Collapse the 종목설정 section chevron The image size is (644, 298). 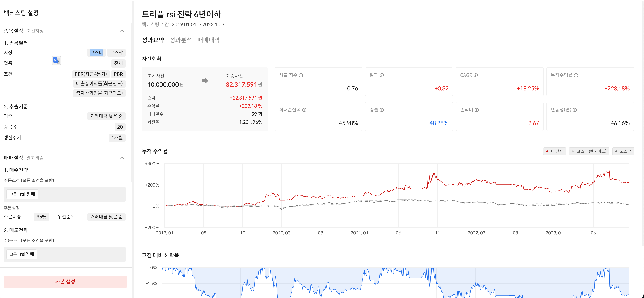coord(122,31)
